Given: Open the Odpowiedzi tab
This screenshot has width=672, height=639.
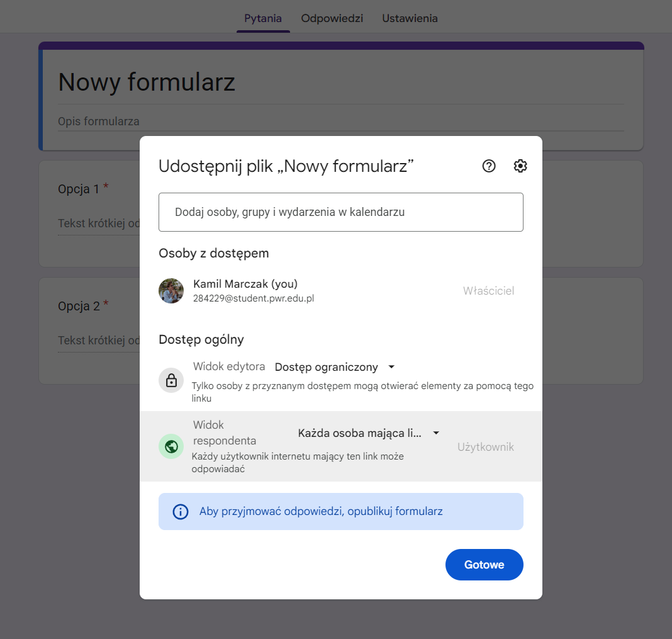Looking at the screenshot, I should click(332, 18).
